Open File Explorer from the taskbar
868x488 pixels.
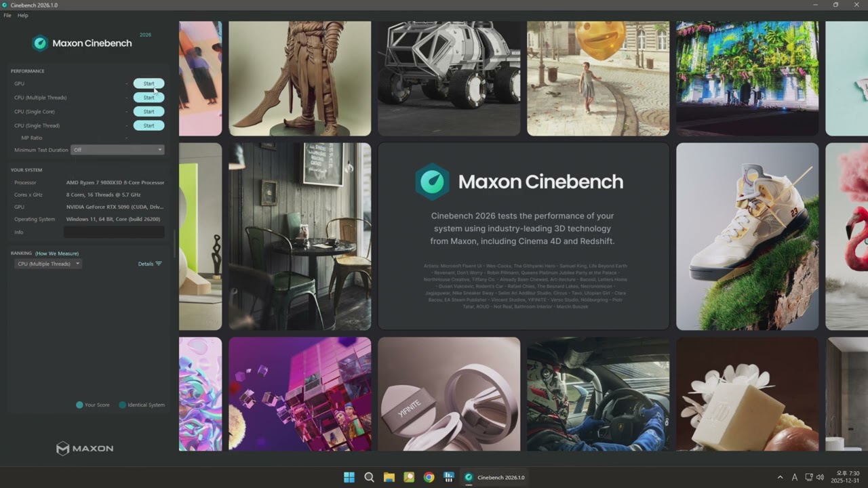(x=389, y=477)
